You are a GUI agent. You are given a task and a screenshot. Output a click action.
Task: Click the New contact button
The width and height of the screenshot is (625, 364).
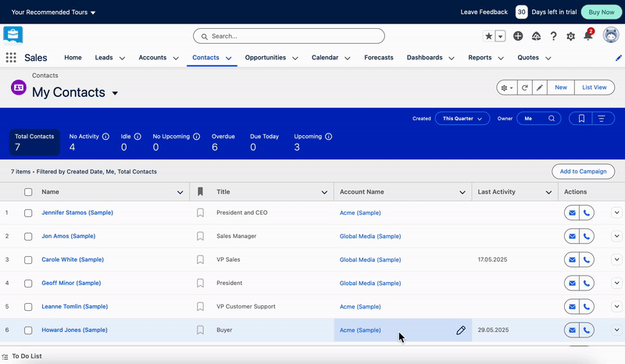(561, 87)
